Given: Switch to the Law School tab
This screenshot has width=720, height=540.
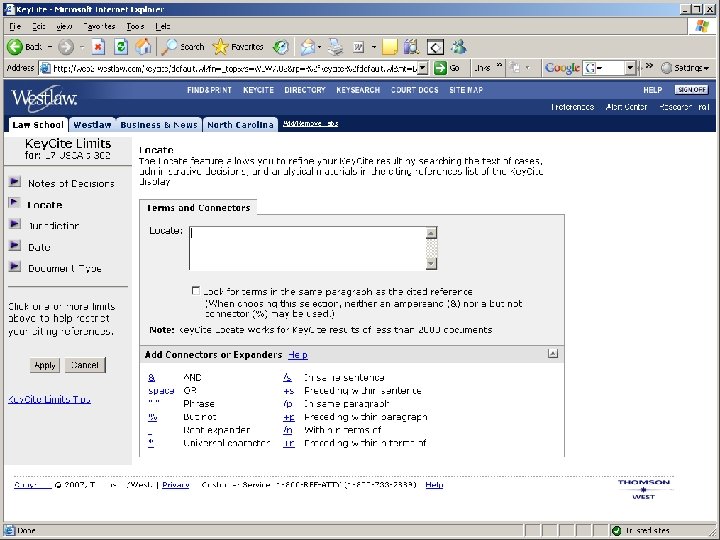Looking at the screenshot, I should tap(38, 124).
